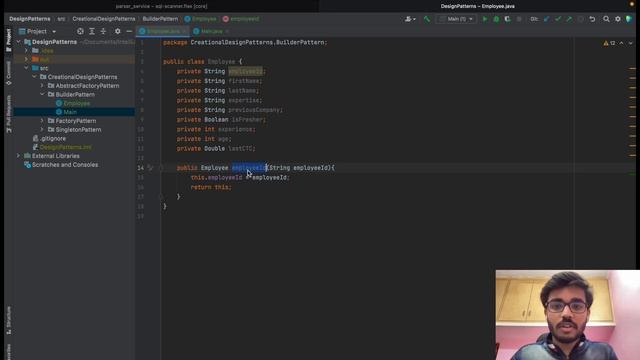The height and width of the screenshot is (360, 640).
Task: Click line number 14 in gutter
Action: pos(140,168)
